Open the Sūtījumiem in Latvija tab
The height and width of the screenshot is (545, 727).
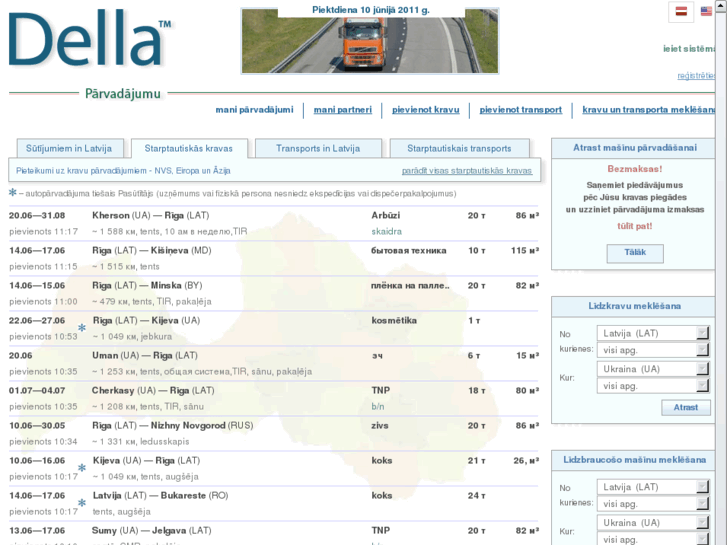(70, 148)
